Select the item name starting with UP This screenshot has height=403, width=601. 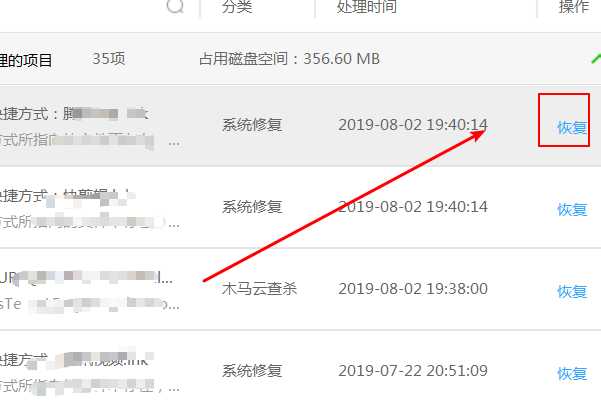[86, 278]
